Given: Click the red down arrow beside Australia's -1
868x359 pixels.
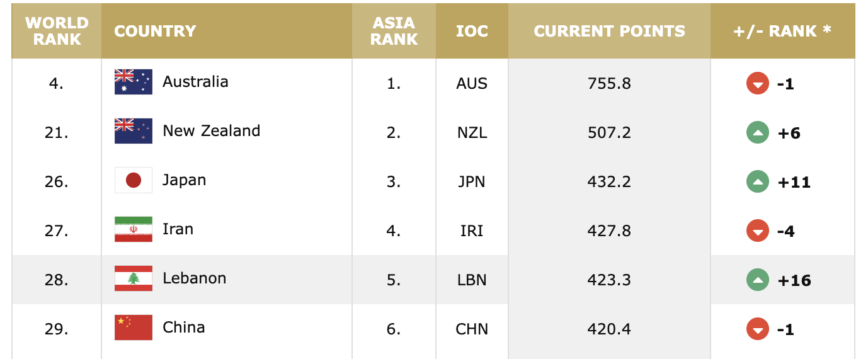Looking at the screenshot, I should click(758, 83).
